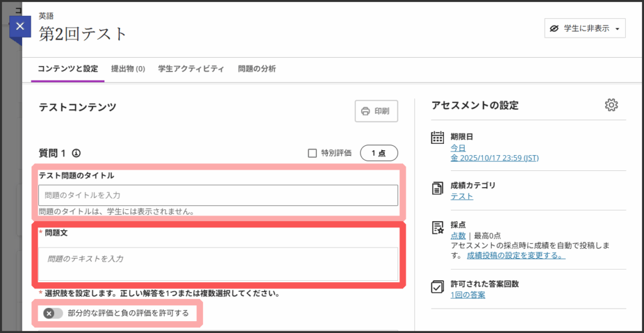Viewport: 644px width, 333px height.
Task: Click the 許可された答案回数 checkmark icon
Action: 438,287
